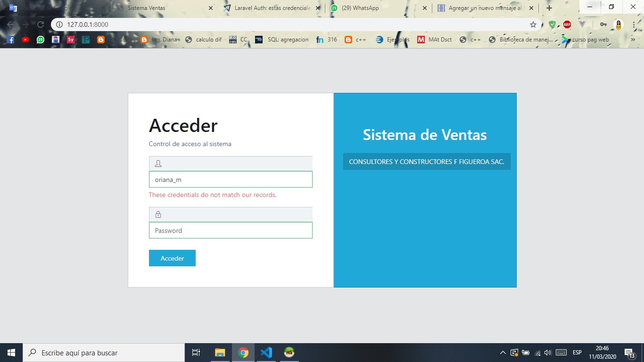Expand the hidden bookmarks chevron
This screenshot has height=362, width=644.
[633, 40]
